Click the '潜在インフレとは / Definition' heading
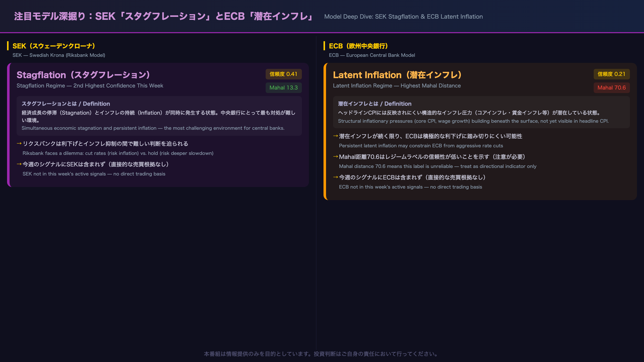644x362 pixels. 375,104
